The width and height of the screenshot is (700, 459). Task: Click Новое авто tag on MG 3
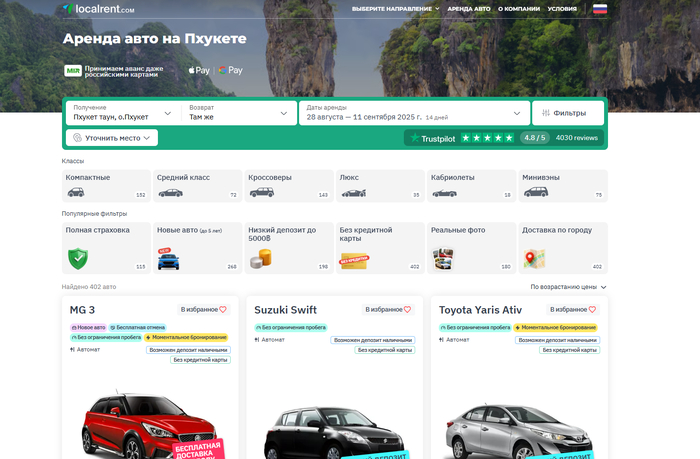pos(88,328)
